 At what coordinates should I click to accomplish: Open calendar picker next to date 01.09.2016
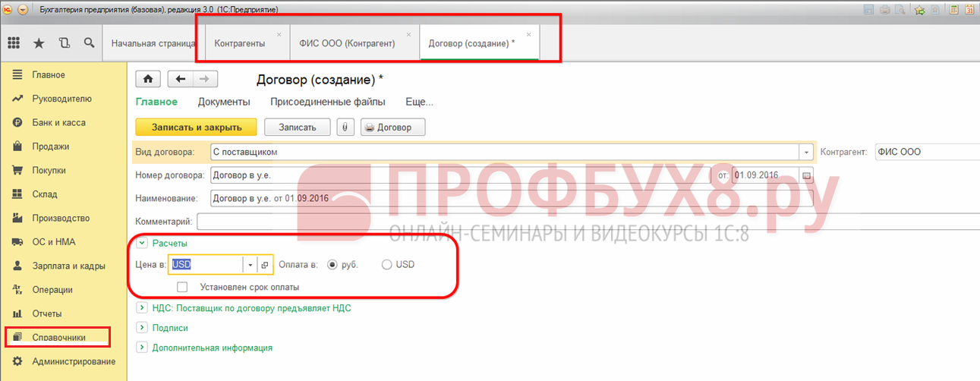(806, 175)
